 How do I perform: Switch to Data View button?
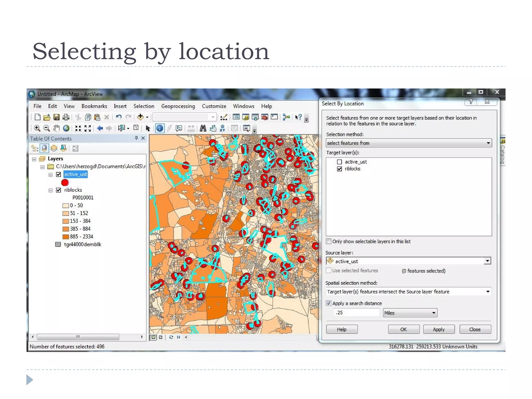click(154, 337)
